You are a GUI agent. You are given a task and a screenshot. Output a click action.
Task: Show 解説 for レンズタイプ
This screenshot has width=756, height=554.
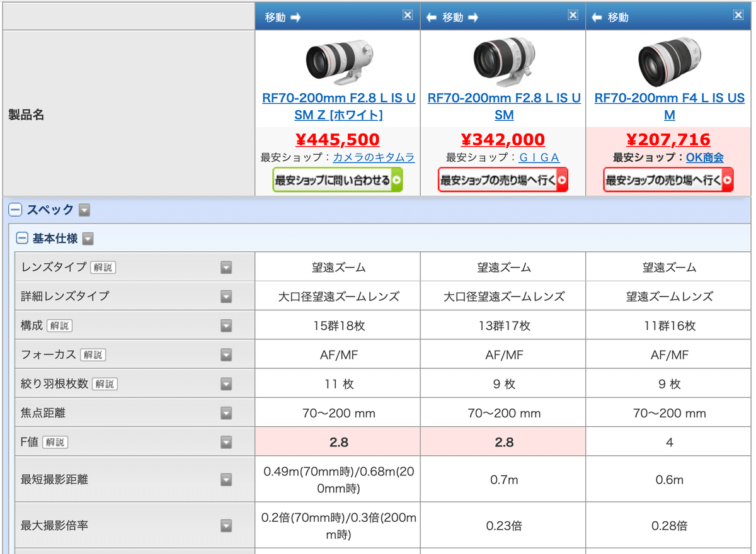tap(103, 268)
